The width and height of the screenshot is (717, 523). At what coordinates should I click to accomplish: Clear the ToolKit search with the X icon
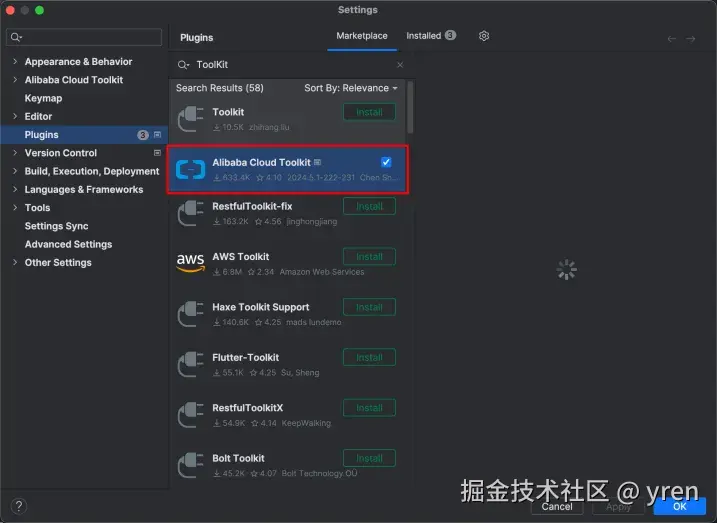click(x=400, y=65)
